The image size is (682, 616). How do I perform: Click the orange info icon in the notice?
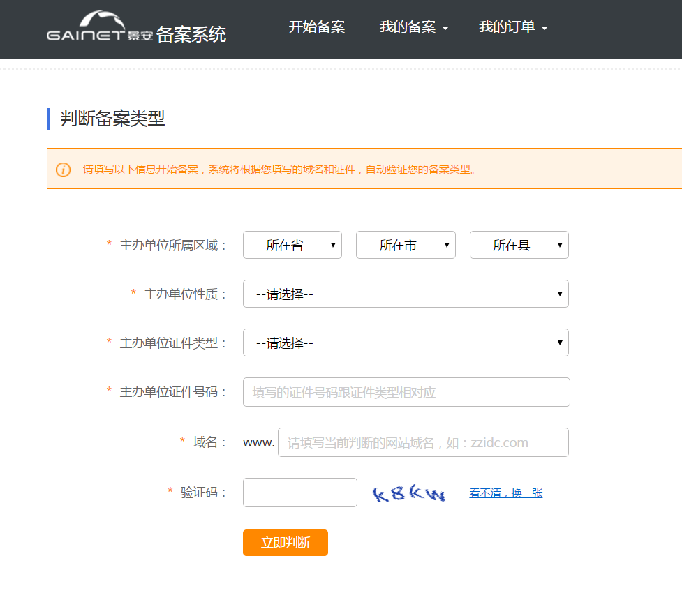point(63,170)
